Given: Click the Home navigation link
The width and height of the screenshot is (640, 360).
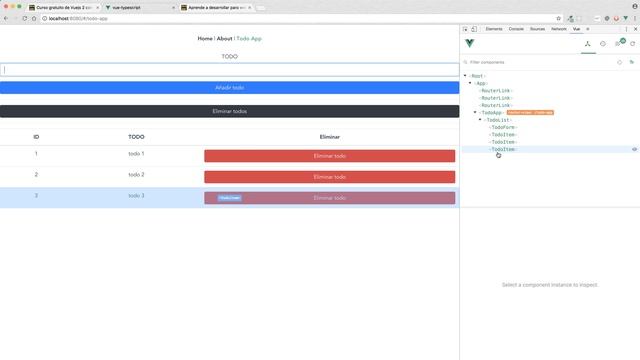Looking at the screenshot, I should coord(205,38).
